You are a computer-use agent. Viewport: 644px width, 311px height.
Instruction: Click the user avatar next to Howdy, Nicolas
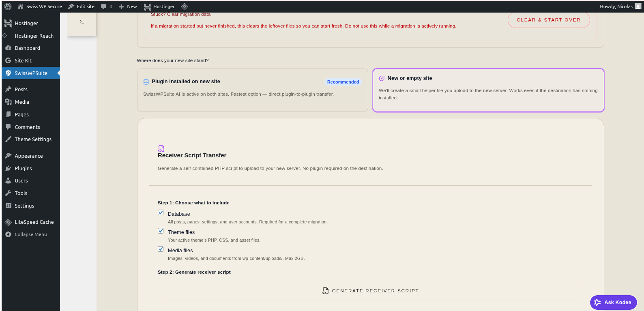[x=638, y=6]
